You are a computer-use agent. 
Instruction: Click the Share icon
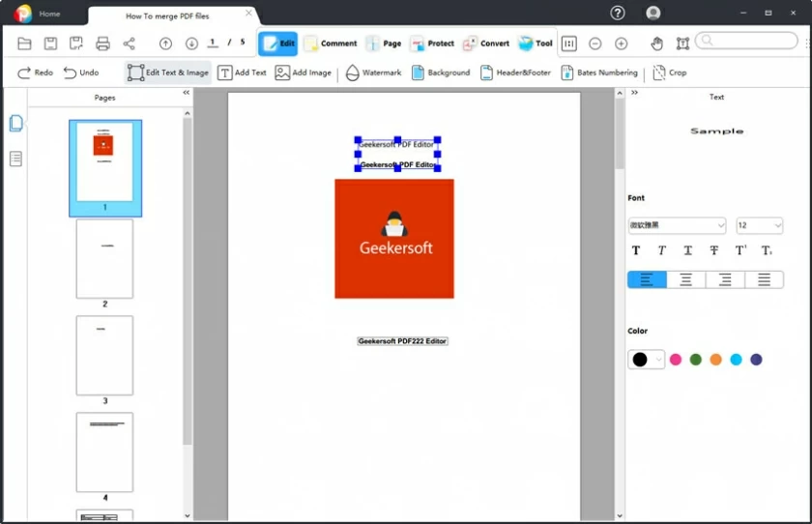pyautogui.click(x=129, y=44)
